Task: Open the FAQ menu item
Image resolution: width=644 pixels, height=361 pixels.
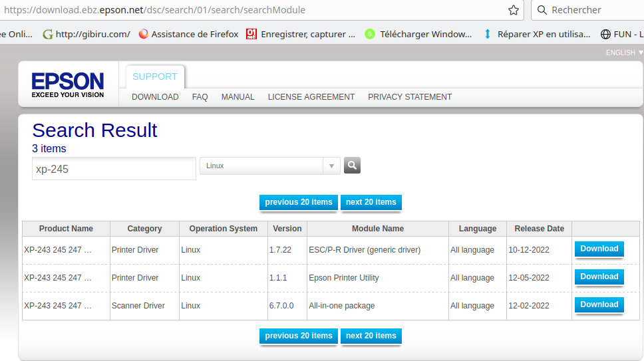Action: point(200,97)
